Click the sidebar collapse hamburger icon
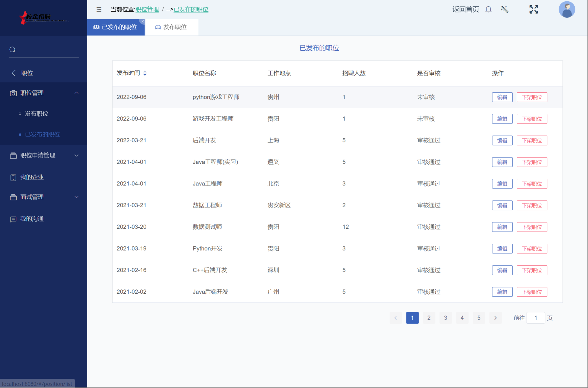 [x=99, y=9]
